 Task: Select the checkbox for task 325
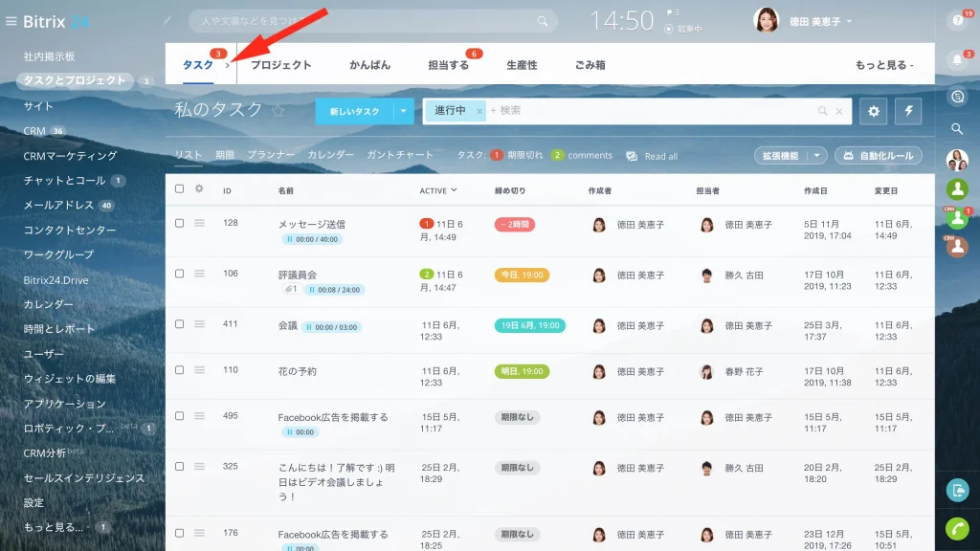(x=179, y=467)
